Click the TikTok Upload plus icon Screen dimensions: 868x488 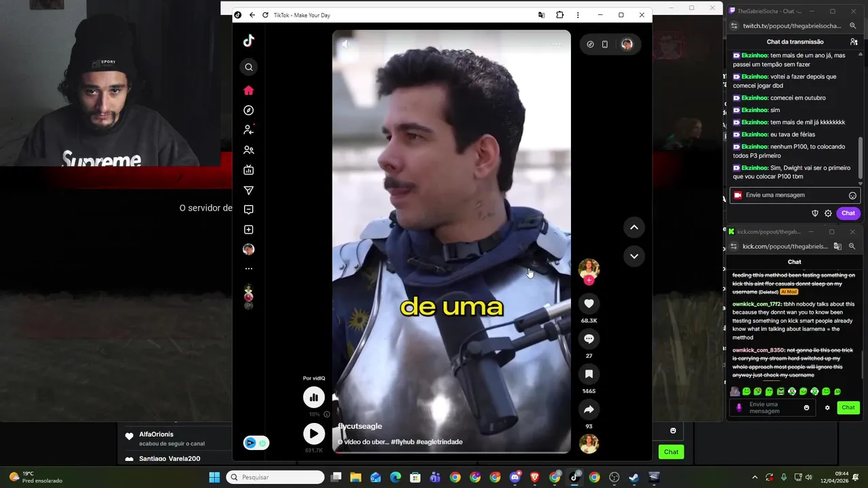pos(249,230)
